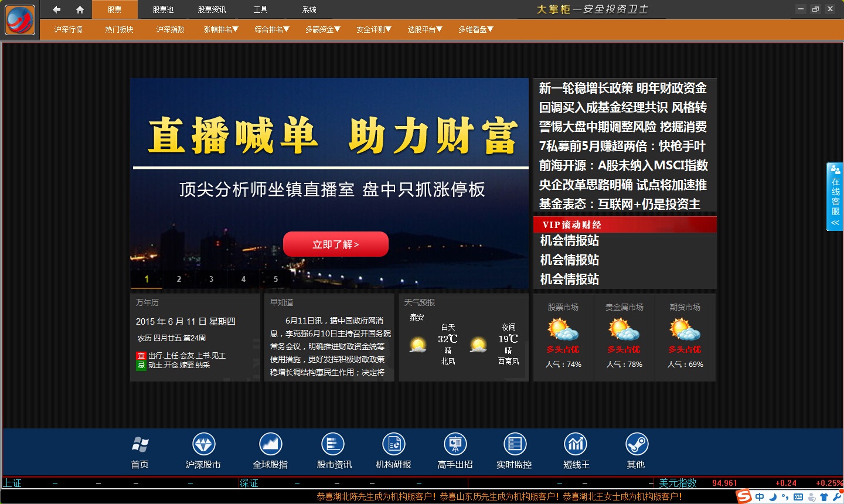
Task: Open the 全球股指 chart icon
Action: 270,445
